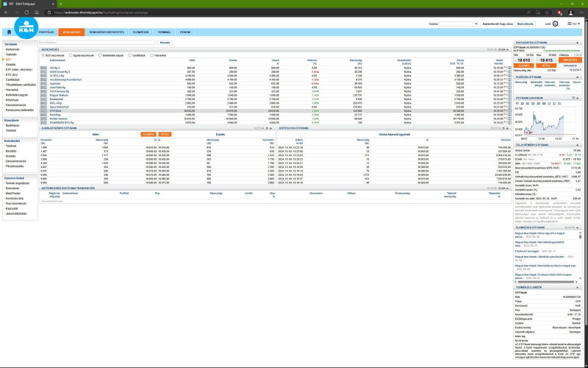
Task: Enable the Befektetési alapok checkbox
Action: [x=100, y=55]
